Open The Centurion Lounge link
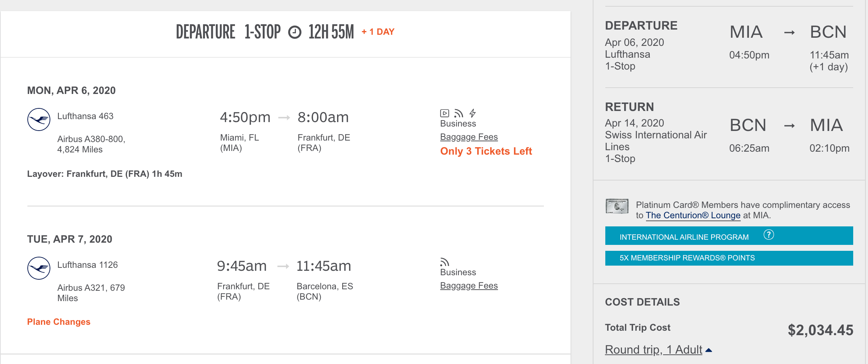Screen dimensions: 868x364 click(x=693, y=215)
